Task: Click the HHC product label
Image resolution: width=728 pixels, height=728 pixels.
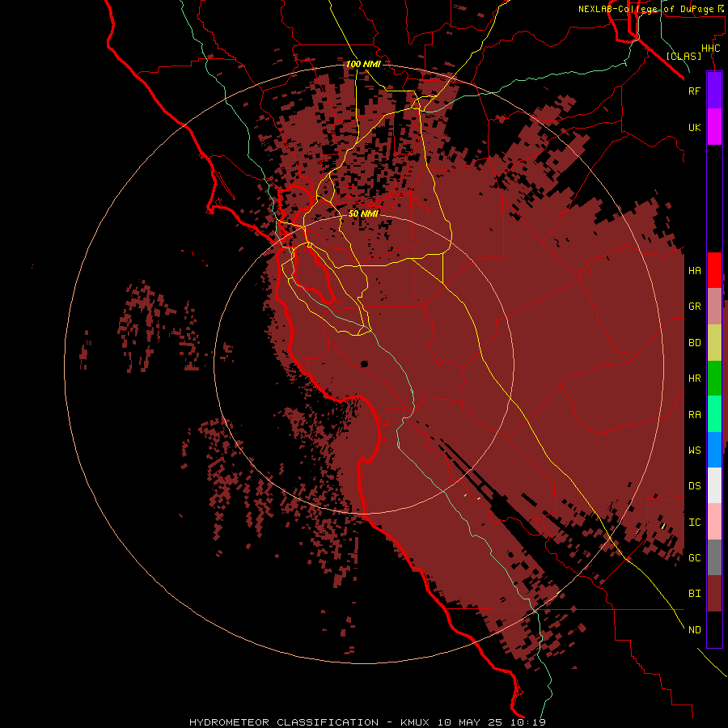Action: [711, 49]
